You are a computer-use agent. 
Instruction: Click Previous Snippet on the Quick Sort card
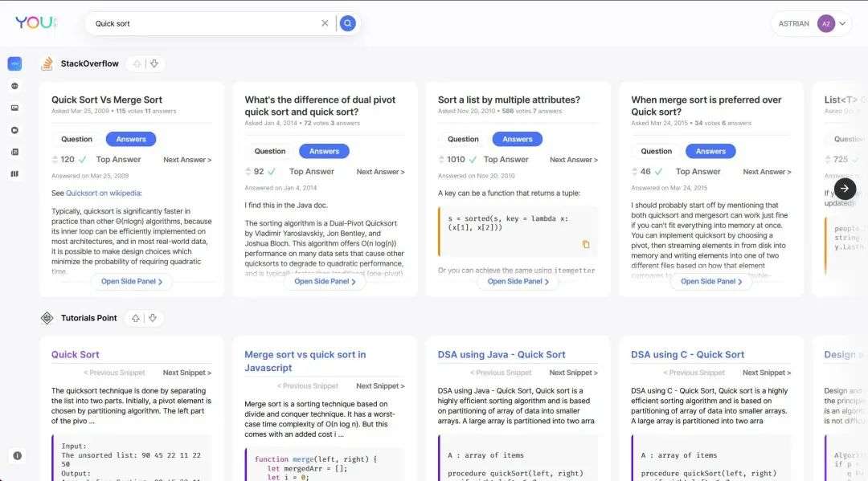coord(114,373)
